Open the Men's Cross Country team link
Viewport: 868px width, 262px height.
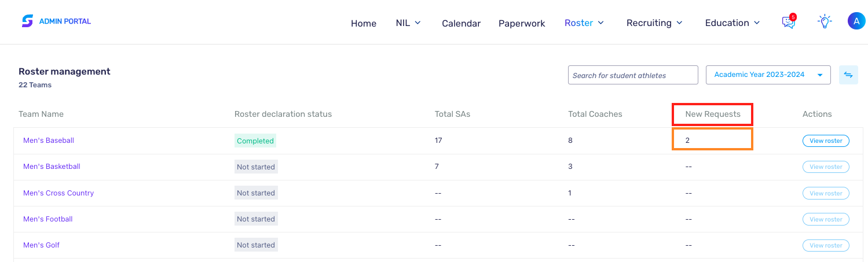point(58,193)
